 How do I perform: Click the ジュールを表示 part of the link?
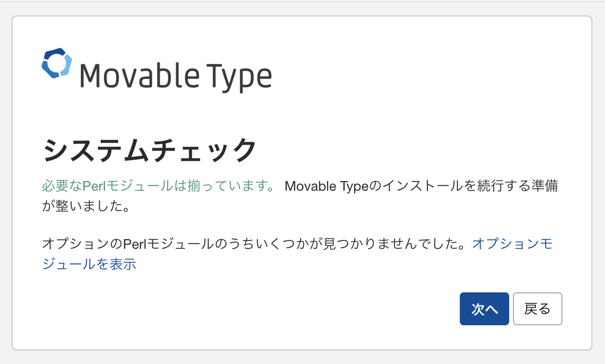coord(89,264)
